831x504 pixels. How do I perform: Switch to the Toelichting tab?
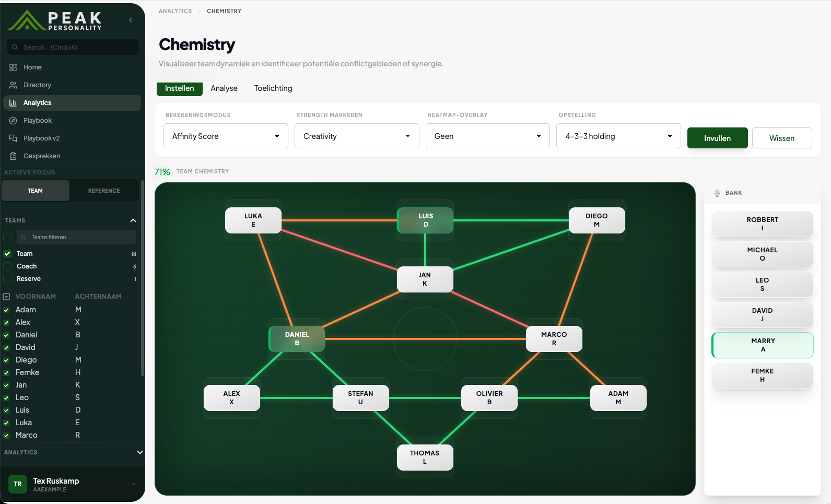pyautogui.click(x=273, y=88)
